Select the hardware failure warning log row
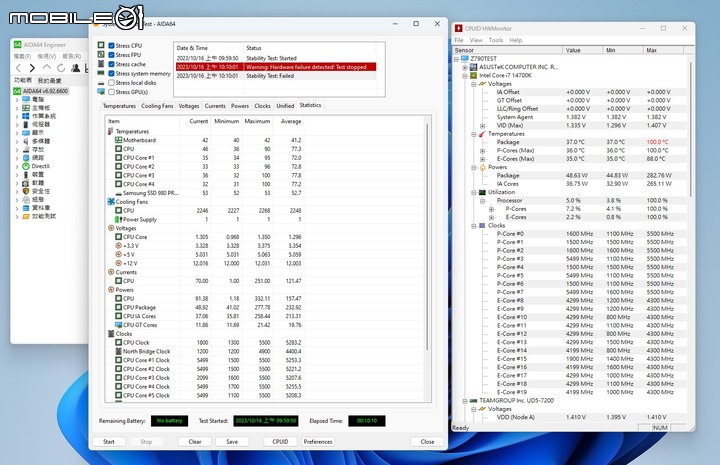 point(276,67)
